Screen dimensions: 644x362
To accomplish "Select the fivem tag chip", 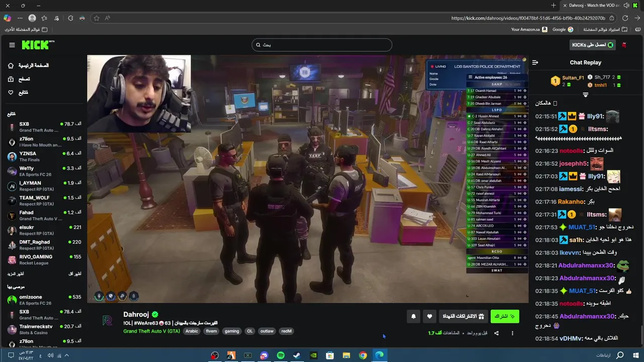I will point(211,331).
